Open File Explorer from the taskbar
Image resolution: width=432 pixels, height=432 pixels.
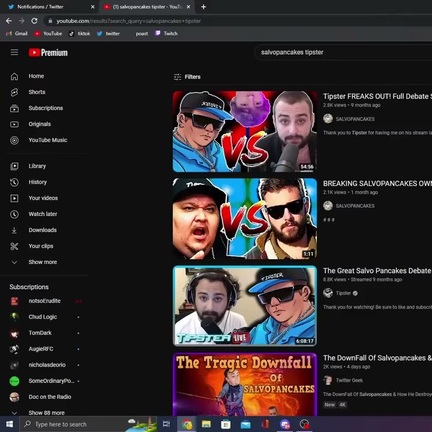206,424
